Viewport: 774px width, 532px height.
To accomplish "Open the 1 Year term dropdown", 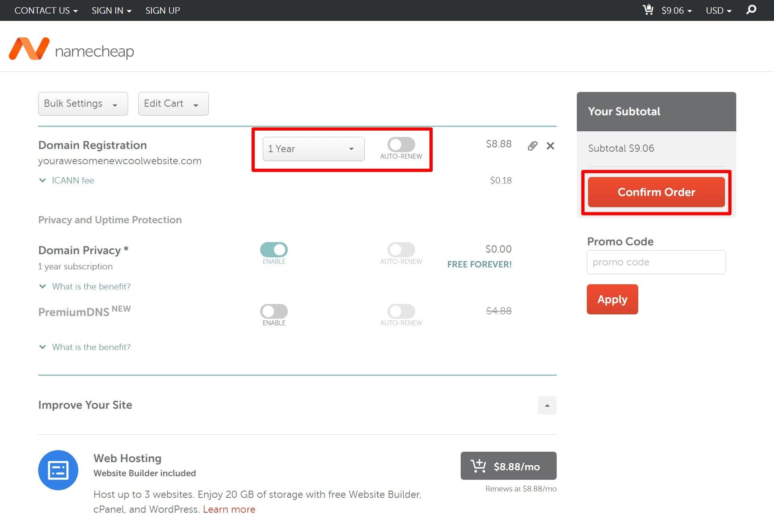I will tap(313, 149).
